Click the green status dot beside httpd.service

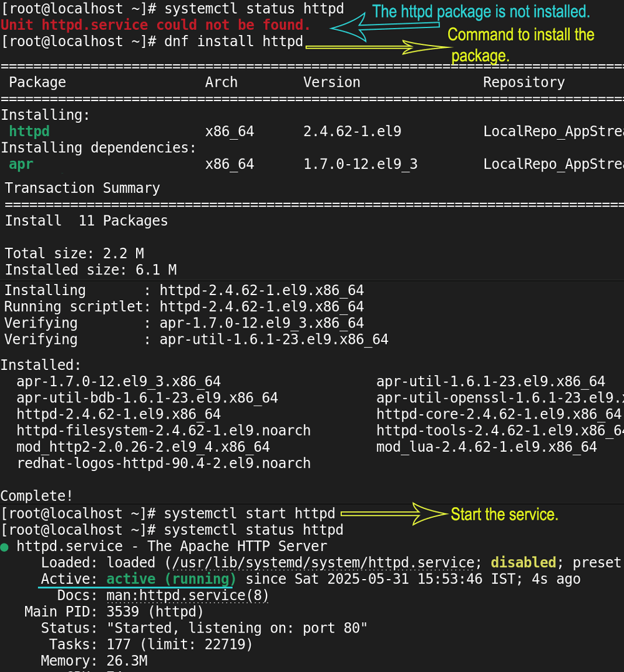5,547
